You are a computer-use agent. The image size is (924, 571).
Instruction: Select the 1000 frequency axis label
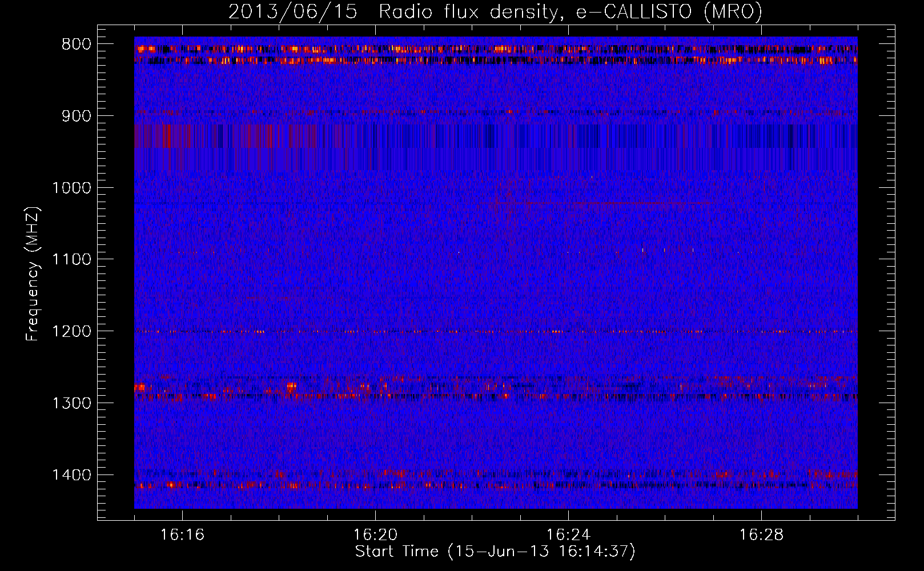point(71,188)
